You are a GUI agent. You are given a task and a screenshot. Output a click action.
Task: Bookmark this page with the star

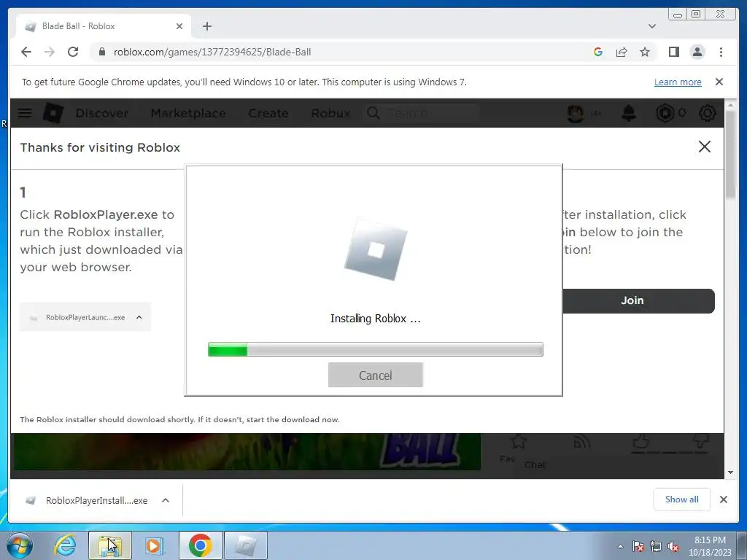(x=645, y=52)
